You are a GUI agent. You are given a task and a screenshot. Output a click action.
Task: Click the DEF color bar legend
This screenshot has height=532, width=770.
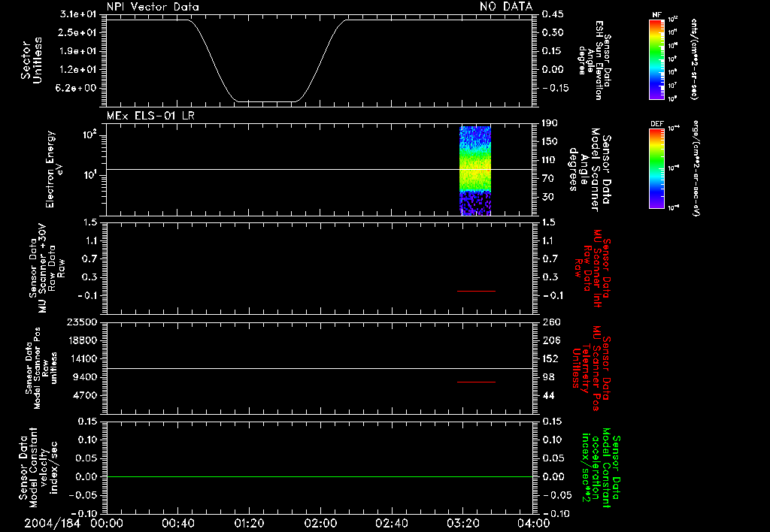coord(657,168)
